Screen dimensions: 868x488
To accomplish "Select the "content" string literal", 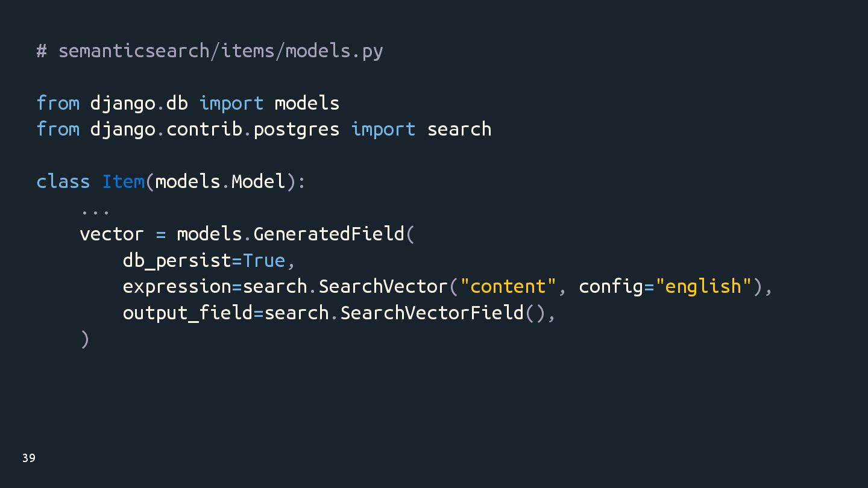I will pos(508,286).
